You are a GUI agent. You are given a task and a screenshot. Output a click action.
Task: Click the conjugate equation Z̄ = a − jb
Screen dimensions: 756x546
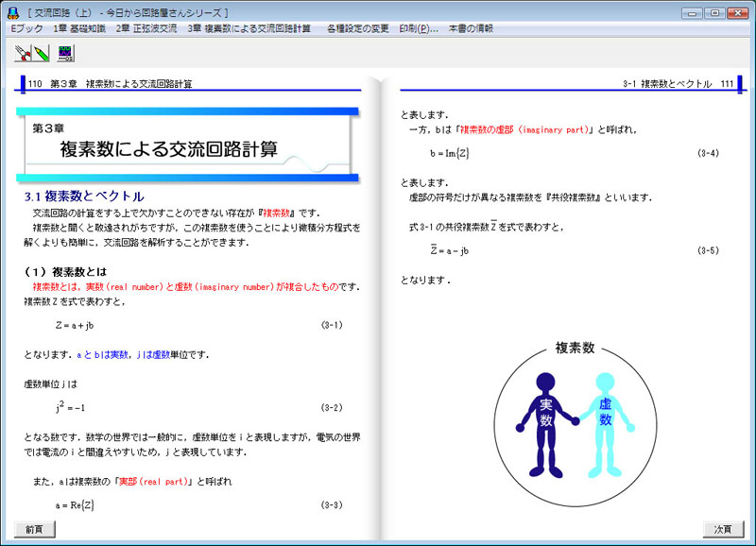pyautogui.click(x=450, y=249)
